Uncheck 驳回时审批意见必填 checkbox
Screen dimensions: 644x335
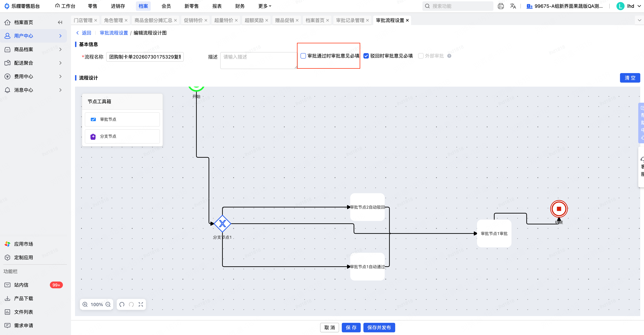(366, 56)
